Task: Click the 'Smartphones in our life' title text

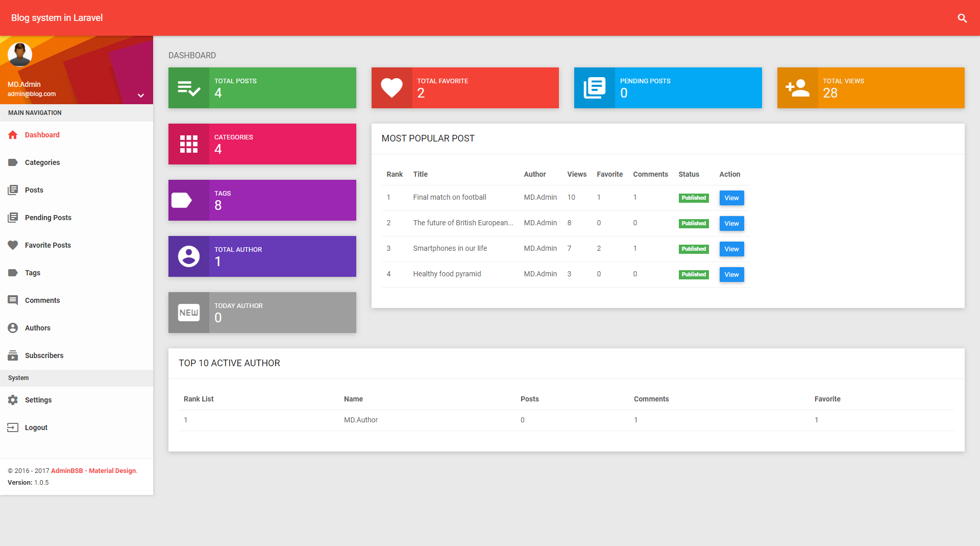Action: click(x=450, y=248)
